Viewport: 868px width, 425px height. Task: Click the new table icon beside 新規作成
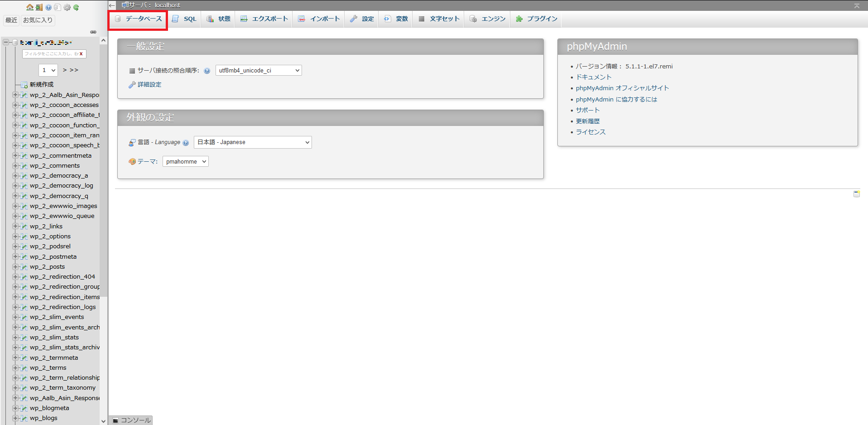click(x=24, y=85)
